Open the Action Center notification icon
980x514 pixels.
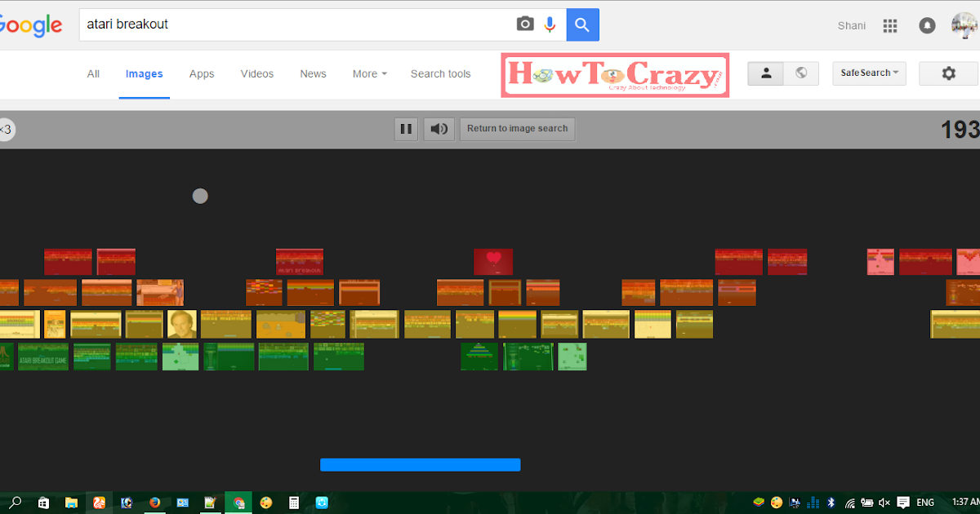point(902,503)
